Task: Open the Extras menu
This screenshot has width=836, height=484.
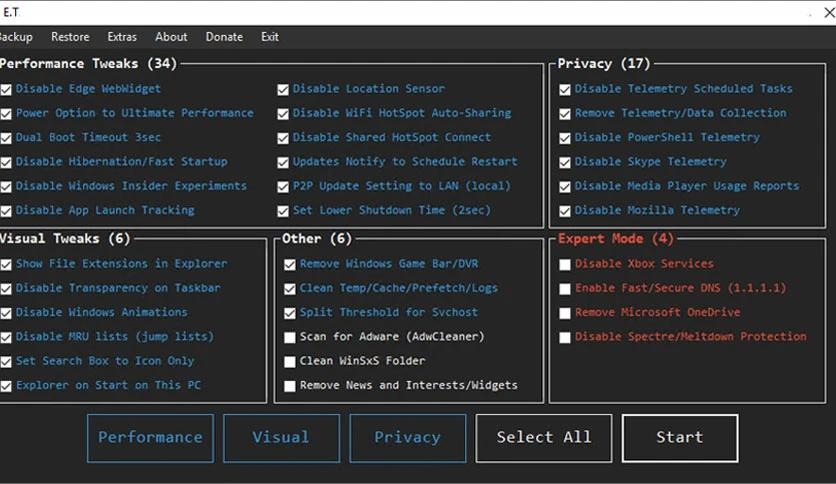Action: (122, 37)
